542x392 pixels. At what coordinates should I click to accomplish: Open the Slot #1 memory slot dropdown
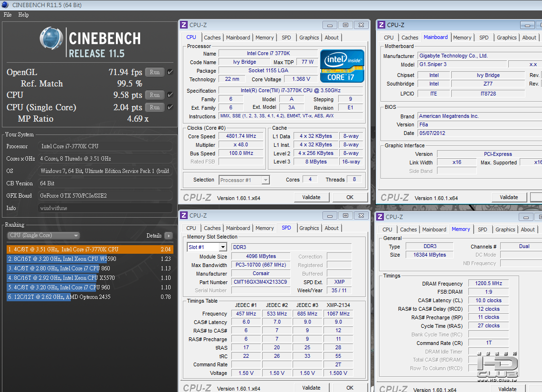click(207, 247)
